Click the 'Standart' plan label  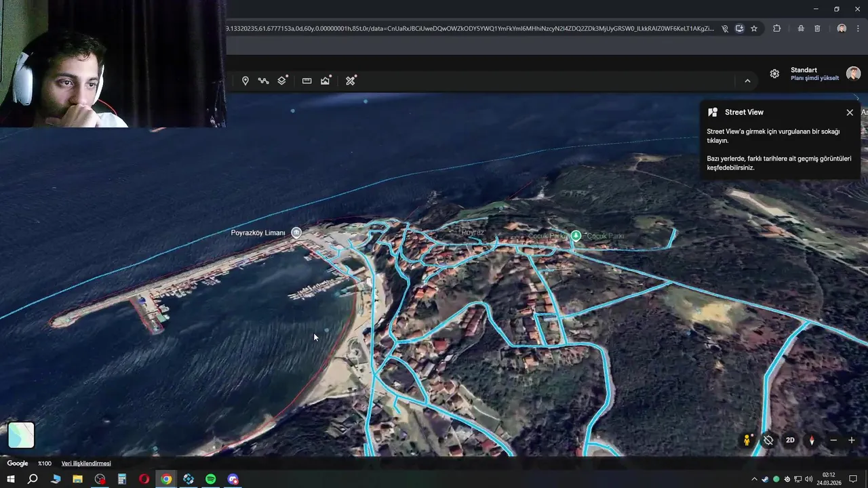[804, 70]
